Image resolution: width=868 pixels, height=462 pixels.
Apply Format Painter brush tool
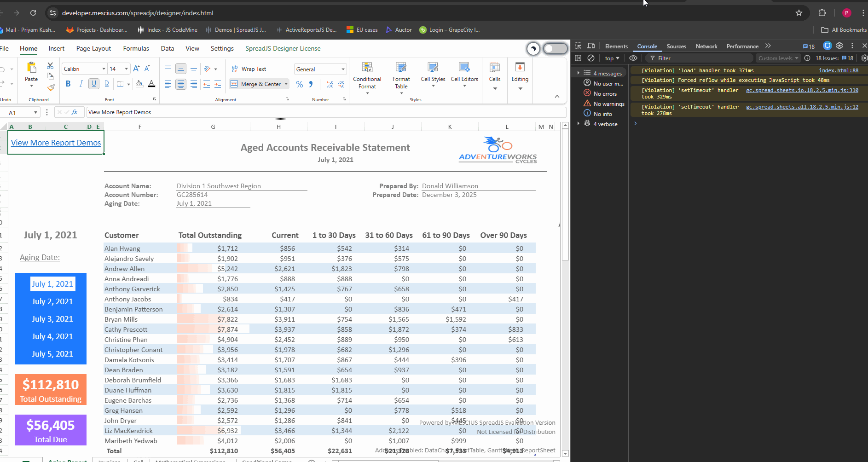(x=51, y=87)
